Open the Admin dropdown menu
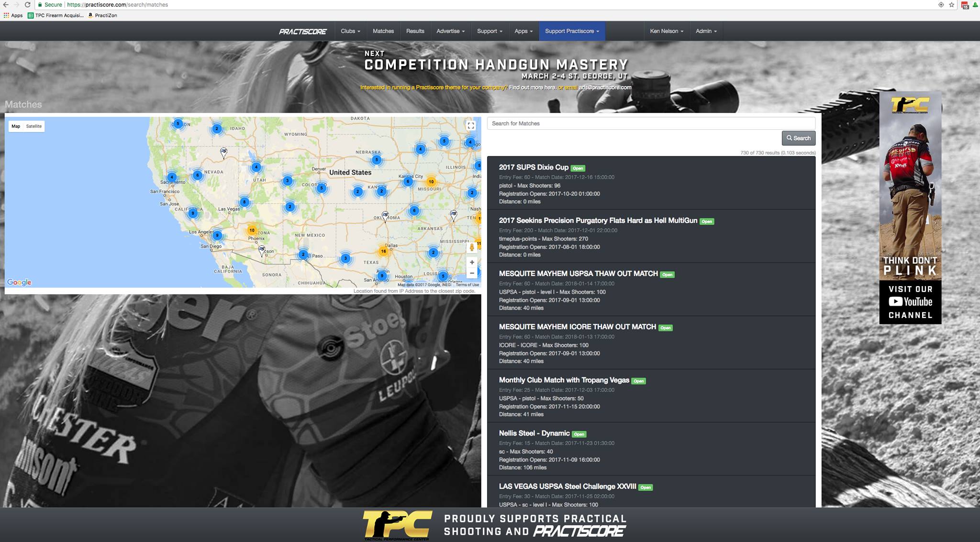 706,31
